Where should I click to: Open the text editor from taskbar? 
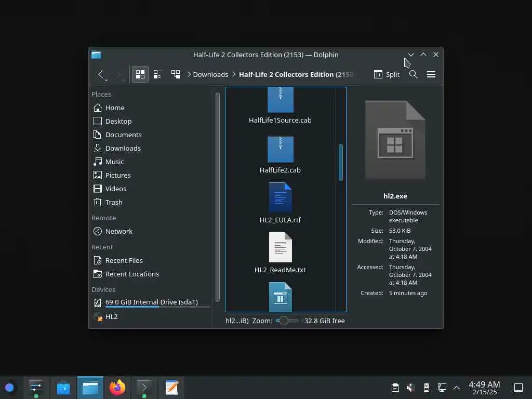point(171,388)
